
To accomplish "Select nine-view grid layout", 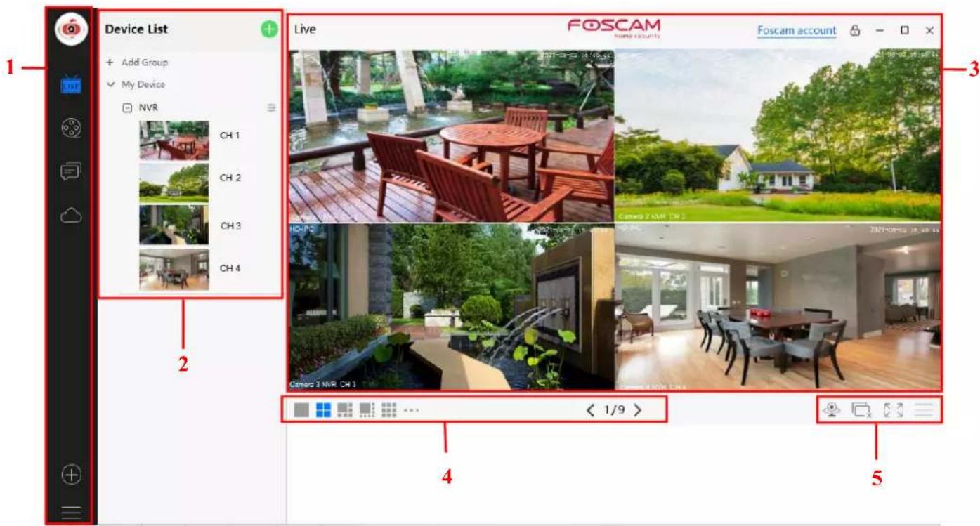I will pos(389,410).
